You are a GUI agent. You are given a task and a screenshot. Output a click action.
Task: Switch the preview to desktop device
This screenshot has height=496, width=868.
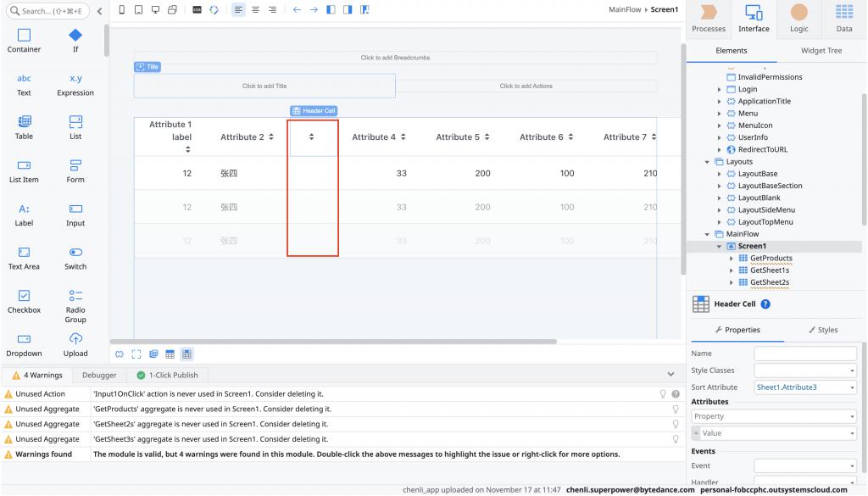click(x=156, y=9)
